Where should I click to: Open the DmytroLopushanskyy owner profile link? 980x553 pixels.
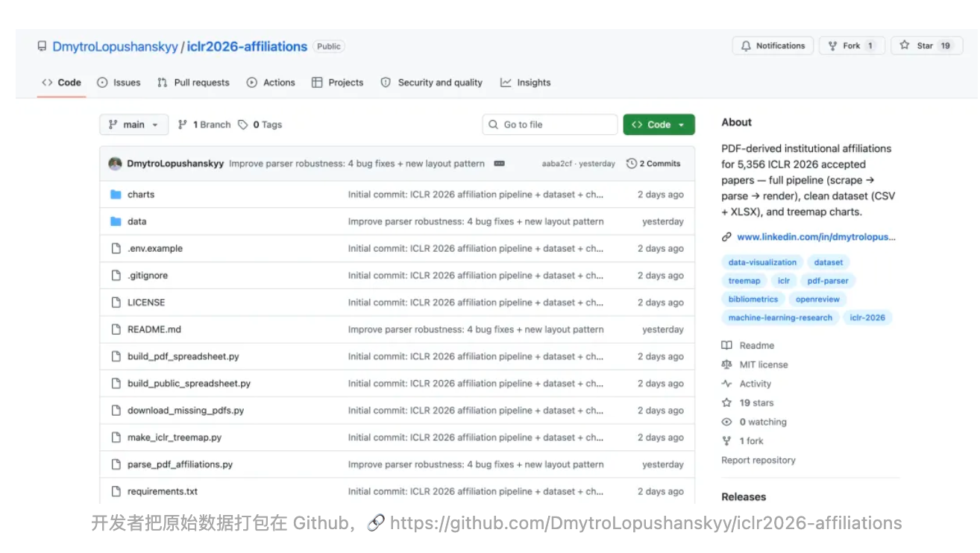pos(115,46)
